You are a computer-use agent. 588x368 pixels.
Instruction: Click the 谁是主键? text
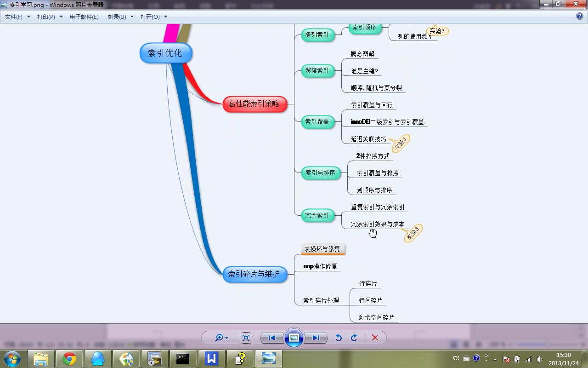point(365,71)
